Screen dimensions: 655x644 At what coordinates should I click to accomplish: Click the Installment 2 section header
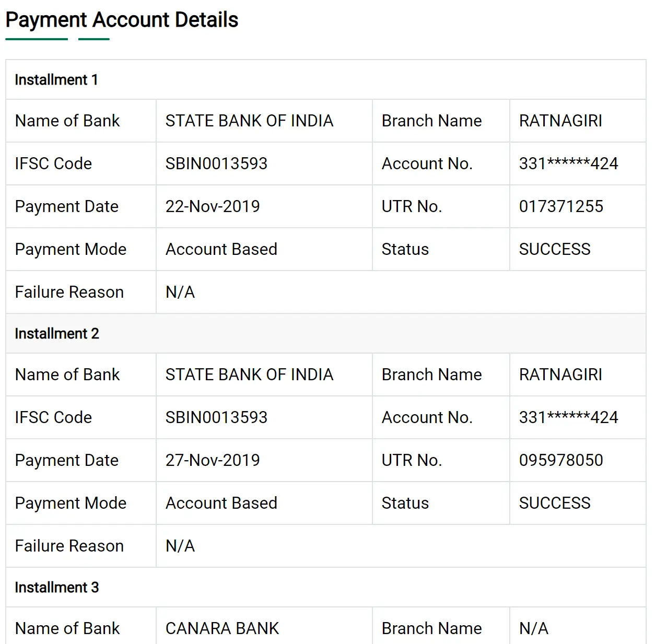click(x=57, y=334)
